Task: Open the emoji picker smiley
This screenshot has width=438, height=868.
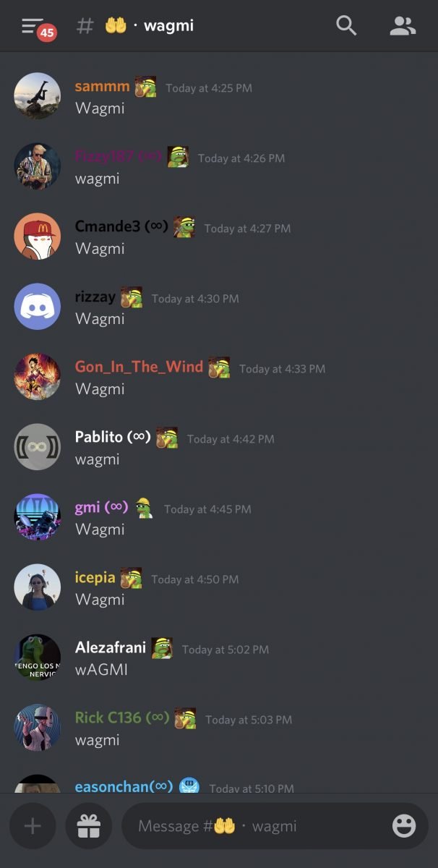Action: [404, 826]
